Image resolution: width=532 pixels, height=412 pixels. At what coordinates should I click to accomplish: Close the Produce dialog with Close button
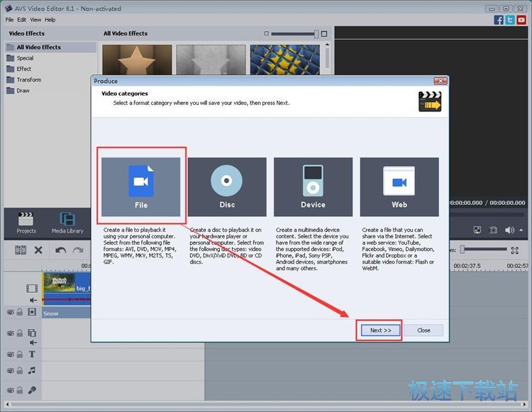pyautogui.click(x=423, y=330)
